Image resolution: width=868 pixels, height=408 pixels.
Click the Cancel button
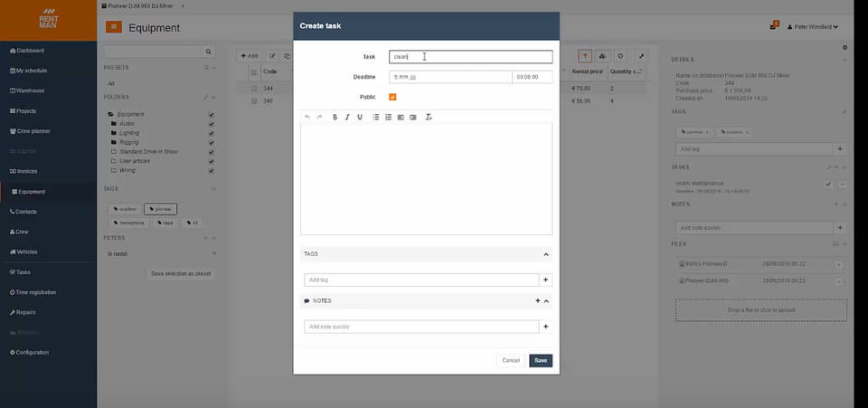[x=510, y=360]
